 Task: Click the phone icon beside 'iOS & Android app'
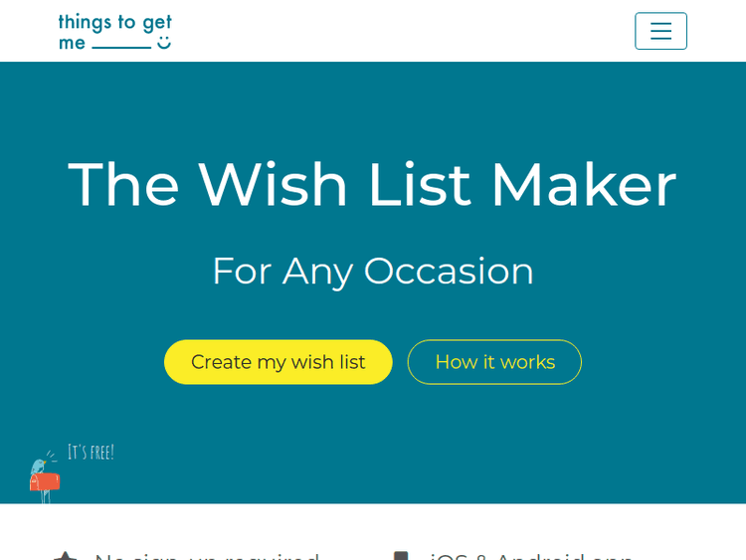[x=400, y=555]
